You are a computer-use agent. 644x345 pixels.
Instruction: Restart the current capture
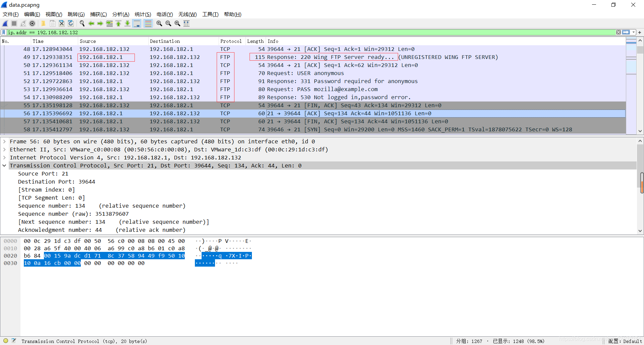[x=23, y=23]
